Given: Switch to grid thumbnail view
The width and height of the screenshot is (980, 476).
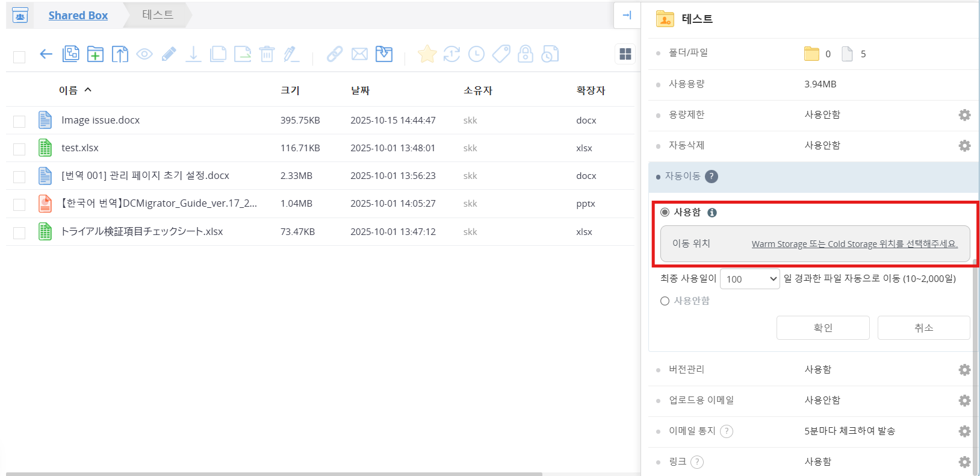Looking at the screenshot, I should click(x=625, y=54).
